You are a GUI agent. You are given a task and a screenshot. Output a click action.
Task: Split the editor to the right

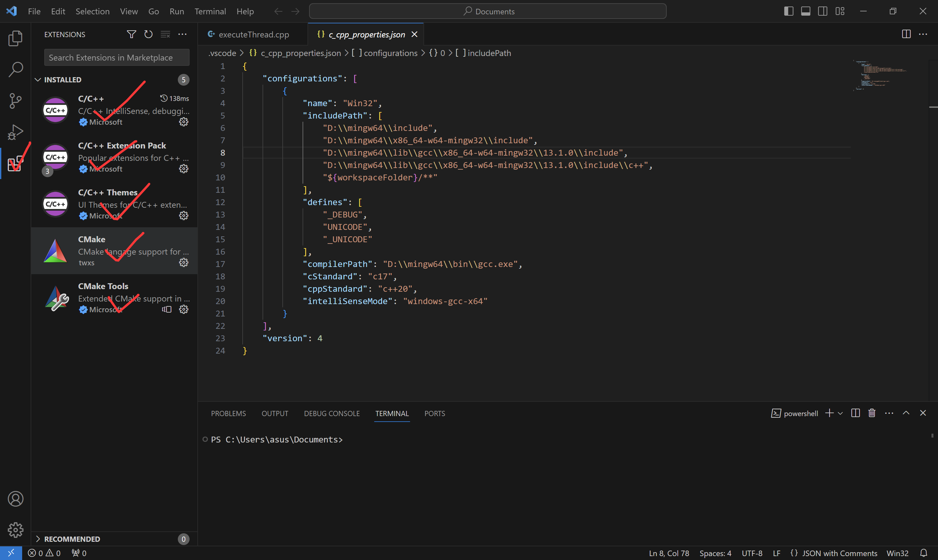click(906, 34)
